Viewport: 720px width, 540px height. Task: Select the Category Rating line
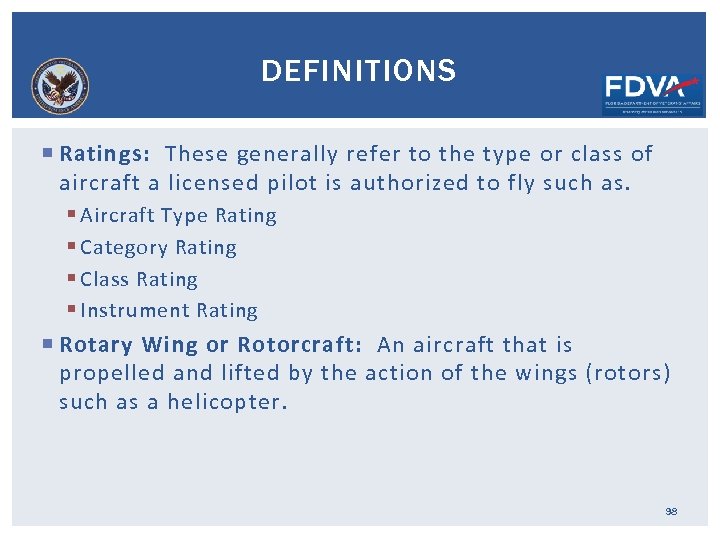pos(158,248)
